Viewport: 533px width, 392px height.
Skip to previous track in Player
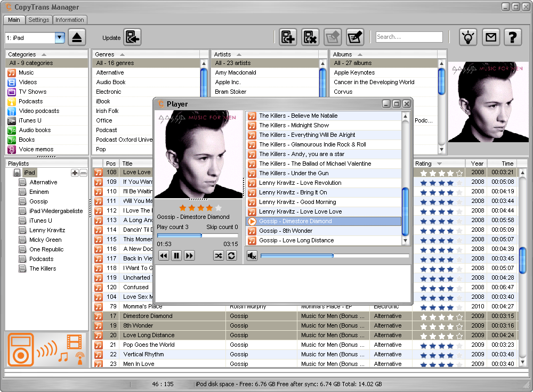click(164, 256)
